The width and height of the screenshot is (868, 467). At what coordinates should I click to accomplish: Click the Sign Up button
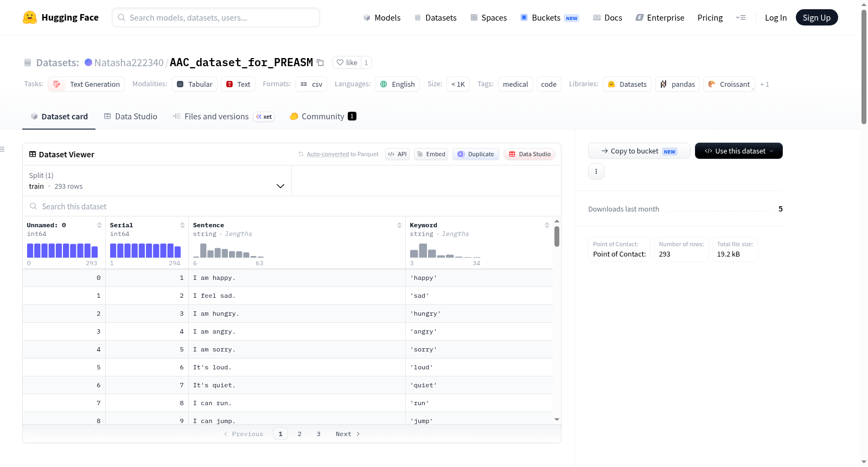(x=816, y=17)
